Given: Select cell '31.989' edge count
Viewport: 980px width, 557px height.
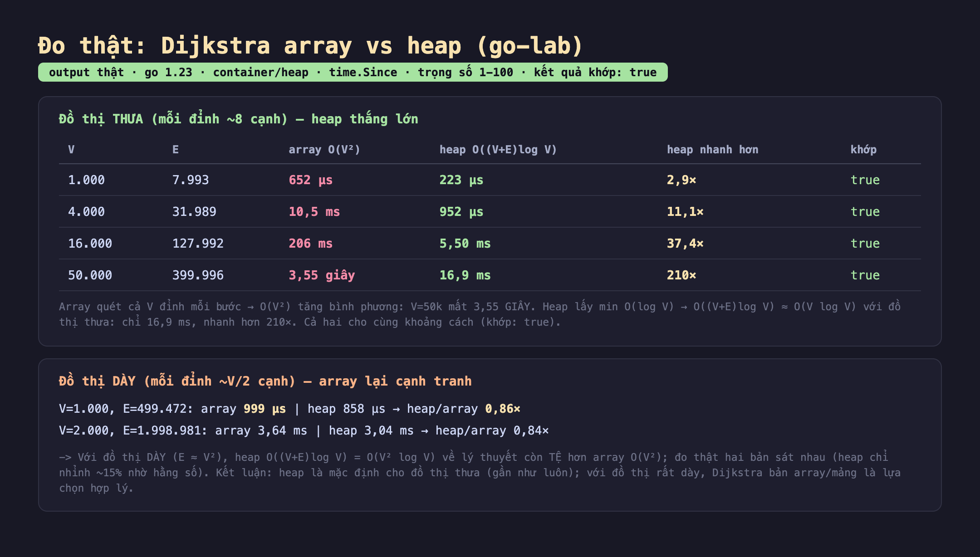Looking at the screenshot, I should pyautogui.click(x=194, y=212).
